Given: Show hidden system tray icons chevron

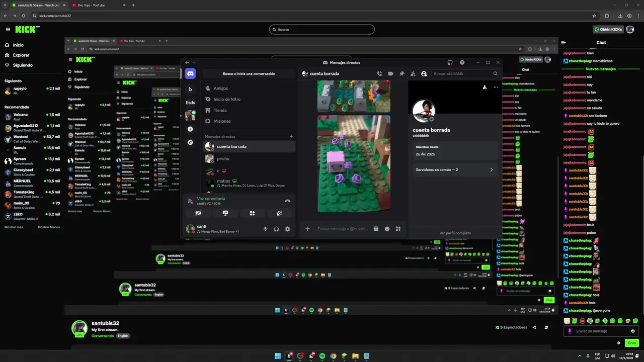Looking at the screenshot, I should tap(579, 356).
